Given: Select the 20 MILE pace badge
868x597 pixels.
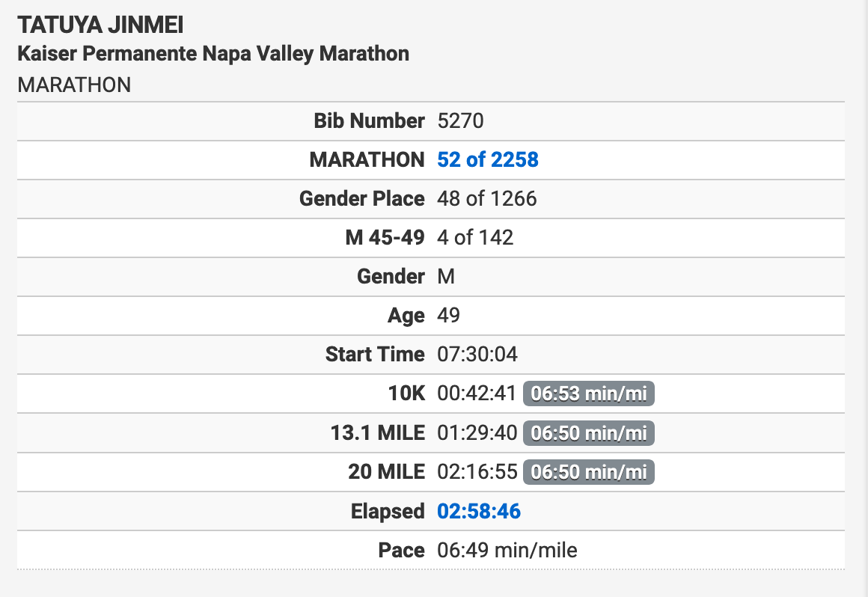Looking at the screenshot, I should pyautogui.click(x=588, y=472).
